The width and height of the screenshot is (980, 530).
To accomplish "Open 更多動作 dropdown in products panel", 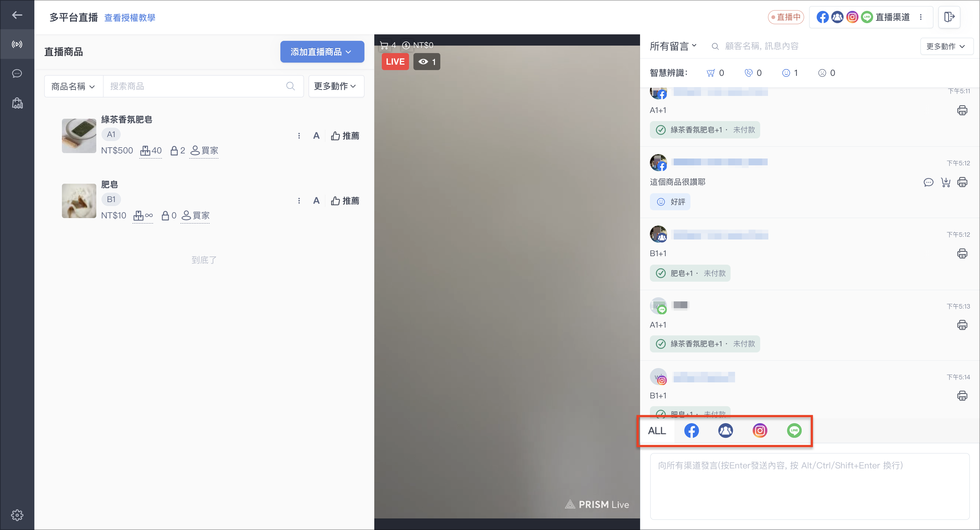I will 336,86.
